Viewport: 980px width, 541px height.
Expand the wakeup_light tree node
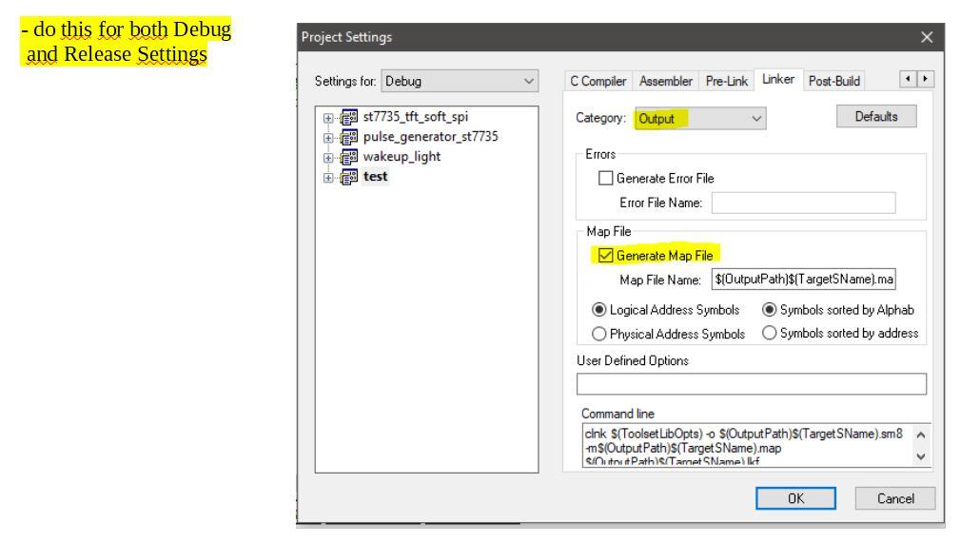pyautogui.click(x=328, y=158)
